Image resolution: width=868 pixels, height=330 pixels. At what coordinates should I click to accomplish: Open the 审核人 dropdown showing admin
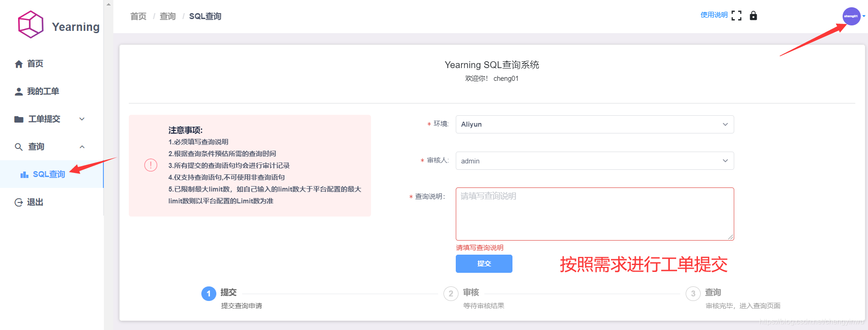click(595, 161)
